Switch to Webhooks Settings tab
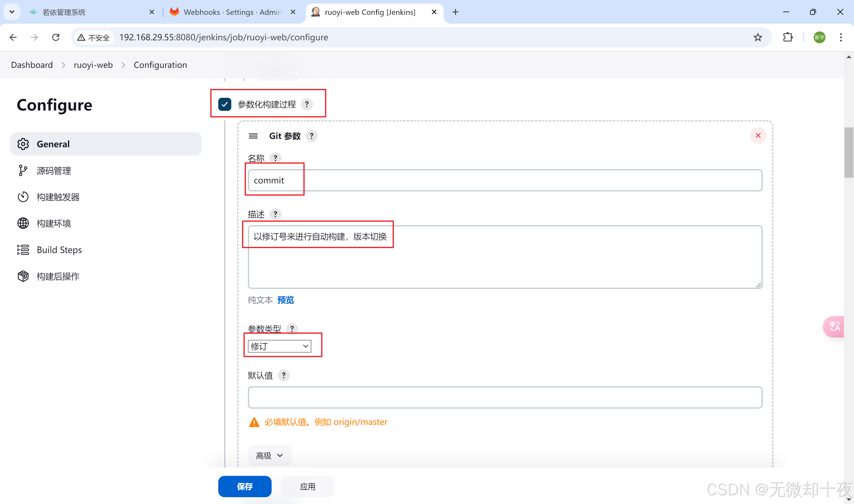Image resolution: width=854 pixels, height=504 pixels. click(x=233, y=12)
